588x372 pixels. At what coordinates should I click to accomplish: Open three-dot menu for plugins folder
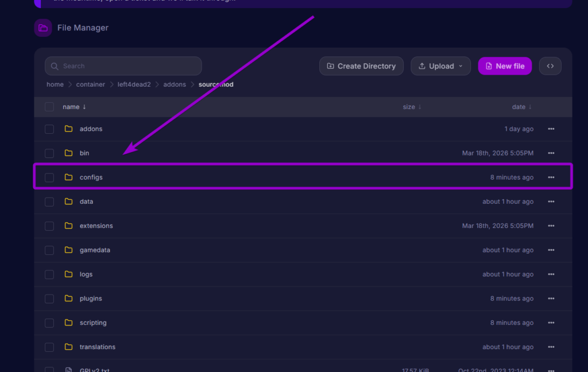coord(551,299)
